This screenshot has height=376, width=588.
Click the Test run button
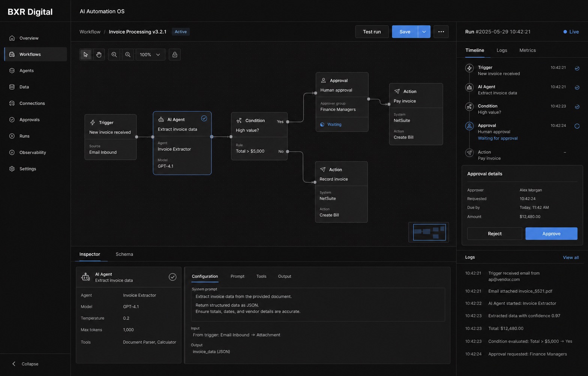pos(372,32)
